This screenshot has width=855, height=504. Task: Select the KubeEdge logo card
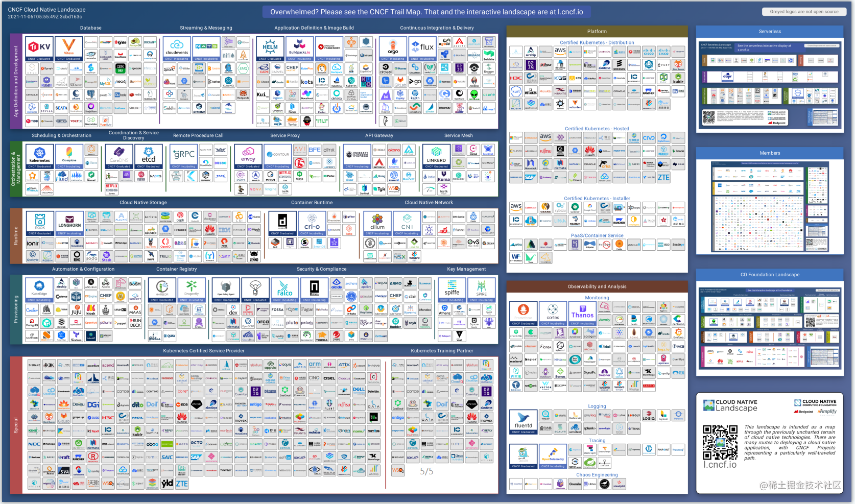point(39,290)
